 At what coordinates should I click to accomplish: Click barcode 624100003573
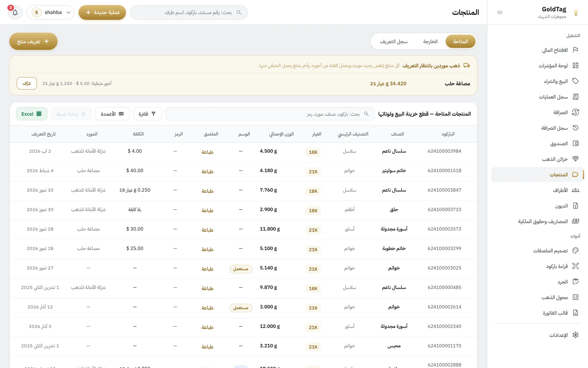(444, 229)
